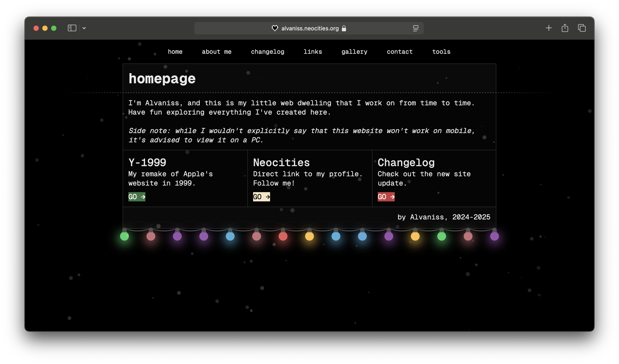Click red GO button under Changelog
This screenshot has height=364, width=619.
pos(386,197)
